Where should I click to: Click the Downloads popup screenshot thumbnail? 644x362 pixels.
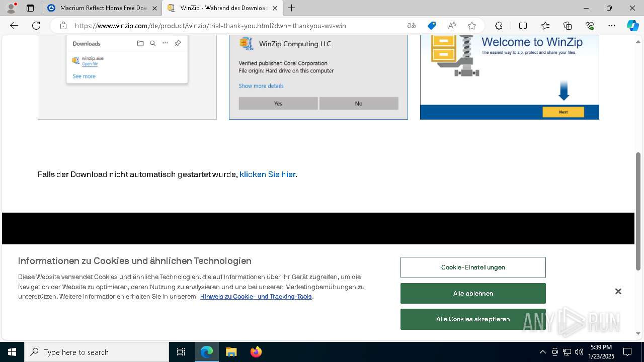[x=127, y=77]
